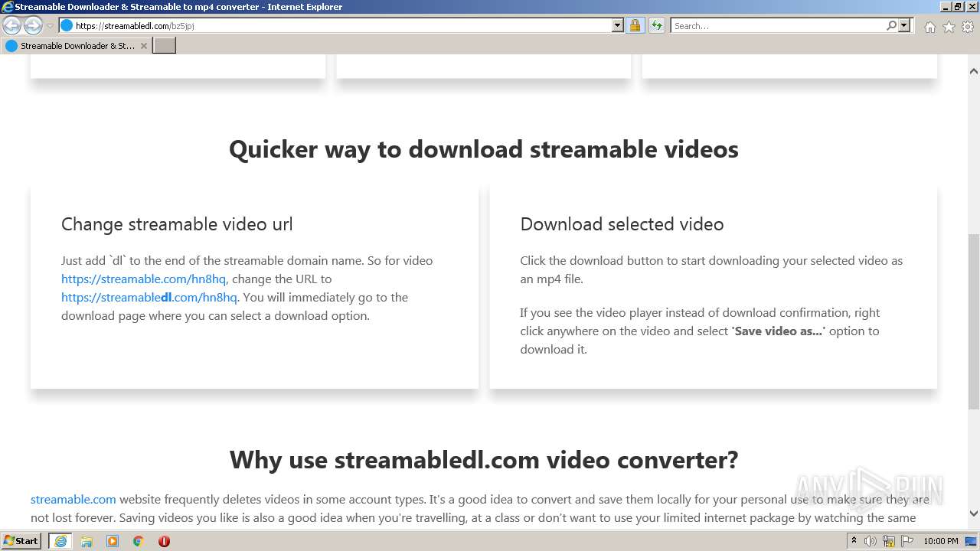Click 'Download selected video' heading

point(622,224)
